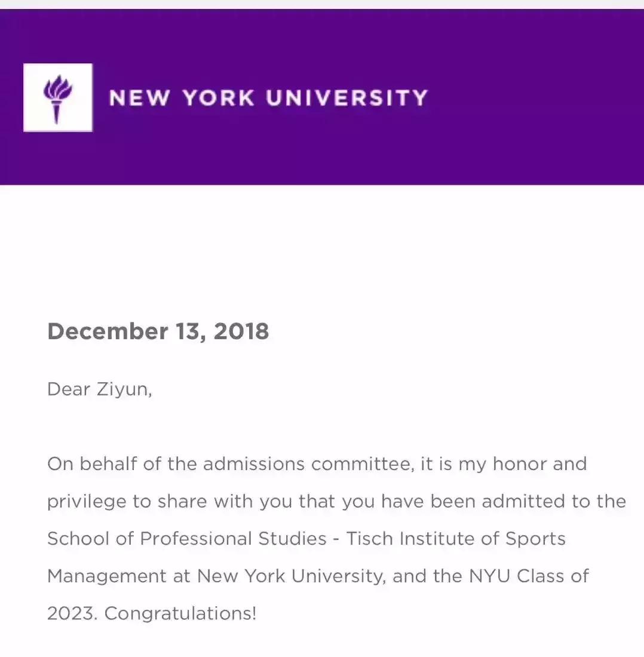Click the 'Dear Ziyun,' greeting
The width and height of the screenshot is (644, 657).
(x=99, y=389)
